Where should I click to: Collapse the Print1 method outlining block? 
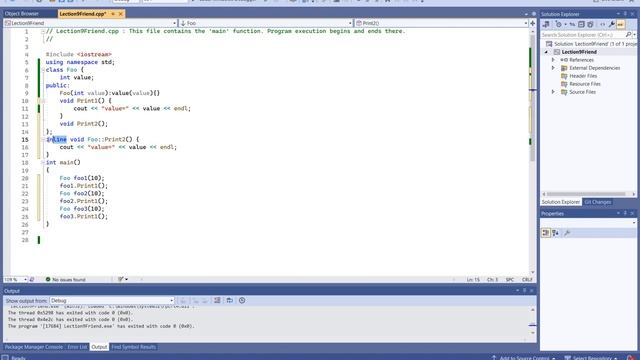click(43, 101)
